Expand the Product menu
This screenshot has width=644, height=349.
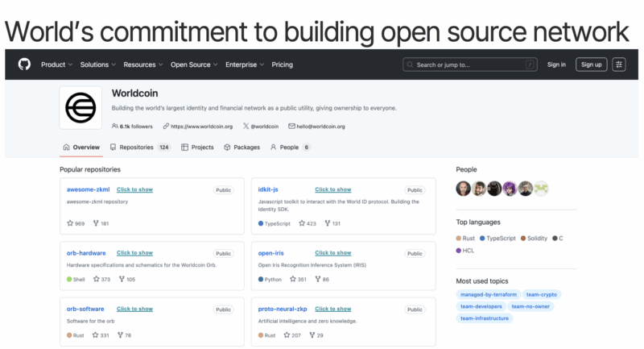click(56, 64)
